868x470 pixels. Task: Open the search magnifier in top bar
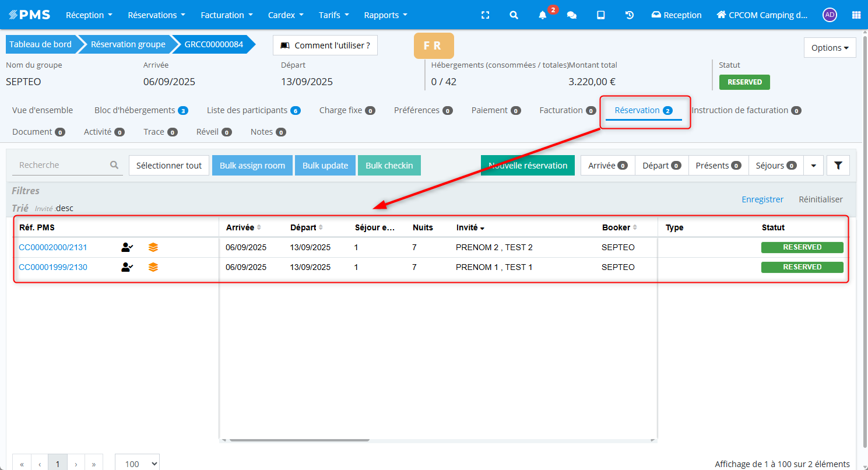click(x=514, y=15)
